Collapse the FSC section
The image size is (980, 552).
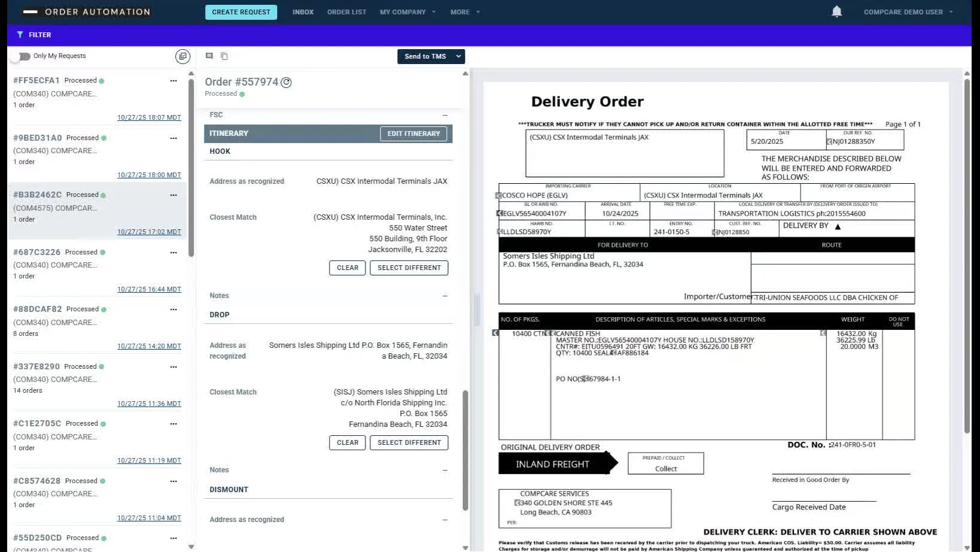pyautogui.click(x=445, y=115)
